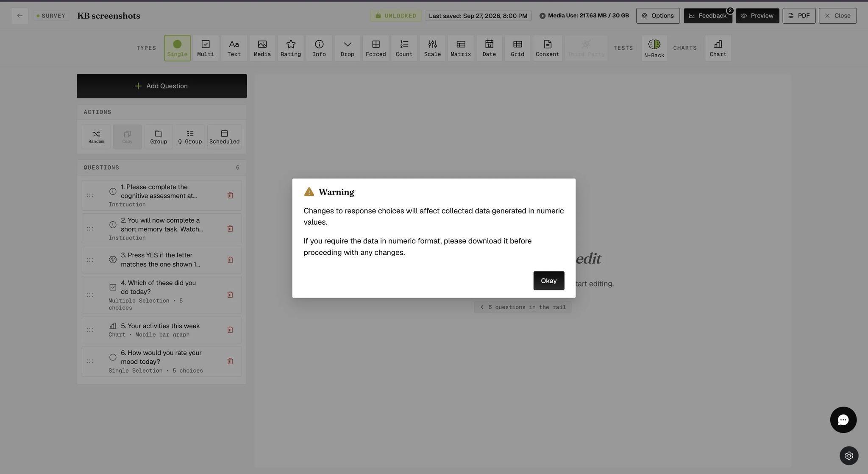Grab the drag handle of question 1
The width and height of the screenshot is (868, 474).
point(90,195)
